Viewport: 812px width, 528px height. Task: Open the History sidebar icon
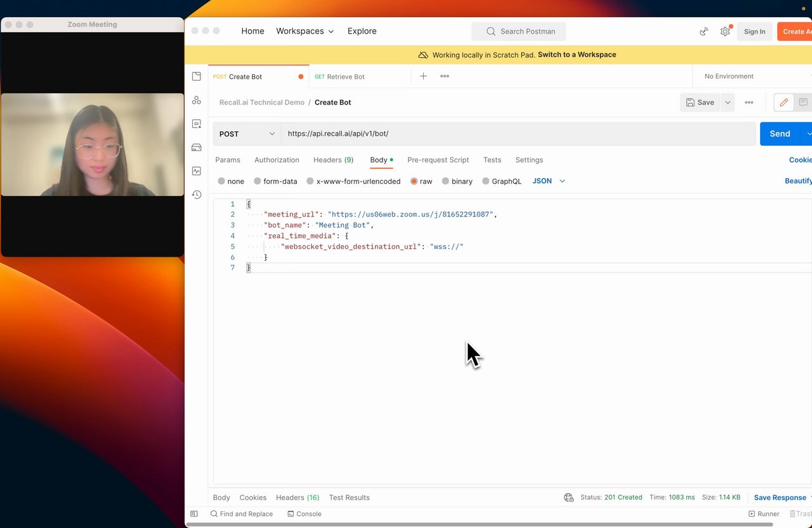click(197, 194)
